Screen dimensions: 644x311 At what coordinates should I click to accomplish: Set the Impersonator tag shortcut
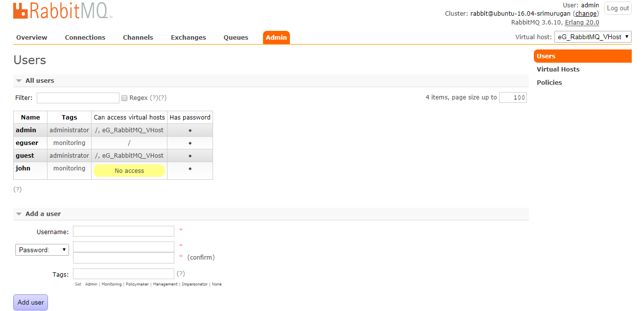(x=195, y=284)
